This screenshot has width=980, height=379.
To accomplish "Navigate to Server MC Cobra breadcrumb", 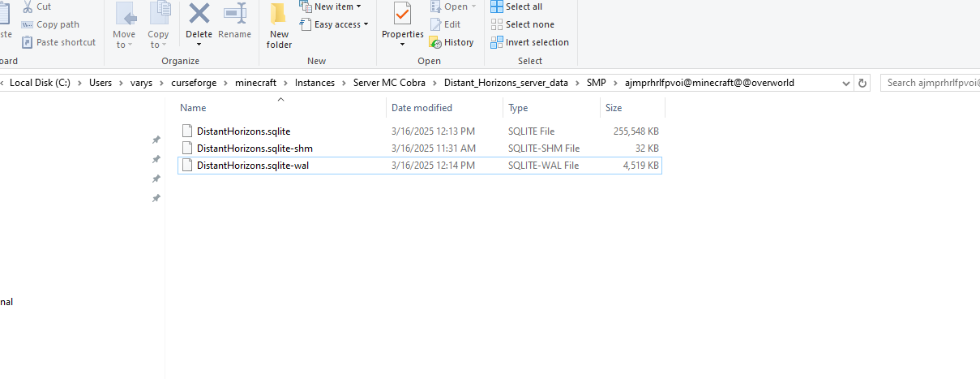I will pyautogui.click(x=390, y=83).
